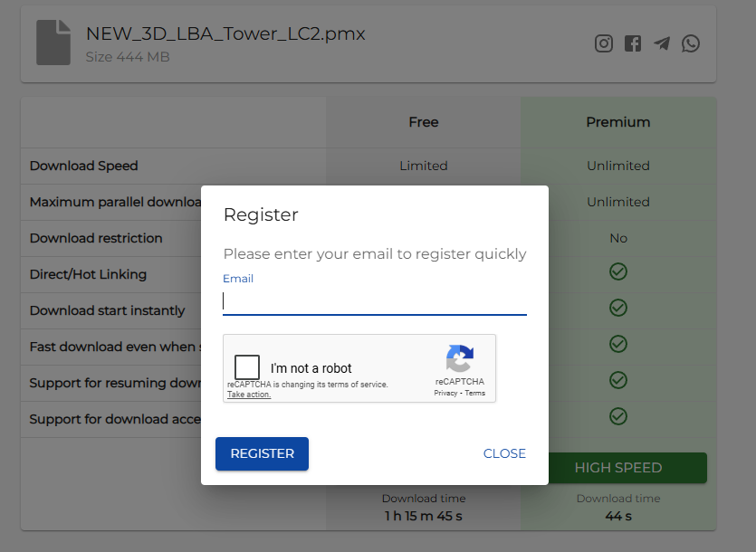756x552 pixels.
Task: Share file via Instagram icon
Action: 604,43
